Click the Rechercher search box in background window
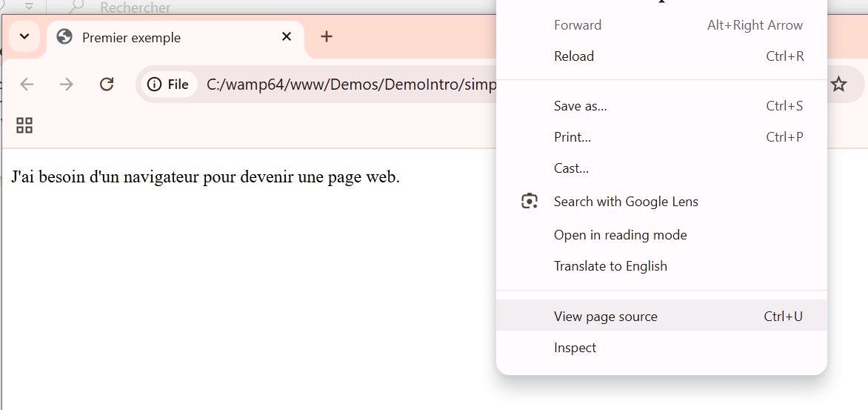The image size is (868, 410). (x=135, y=7)
